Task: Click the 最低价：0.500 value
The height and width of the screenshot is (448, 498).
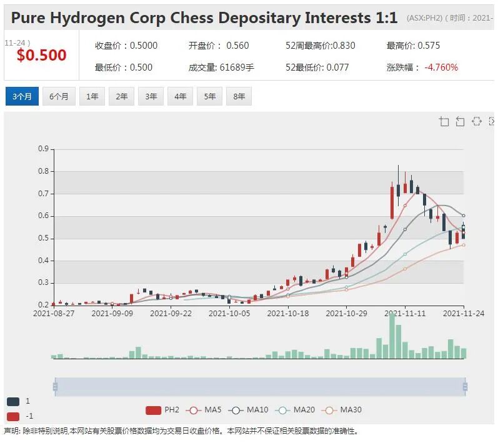Action: click(x=124, y=67)
